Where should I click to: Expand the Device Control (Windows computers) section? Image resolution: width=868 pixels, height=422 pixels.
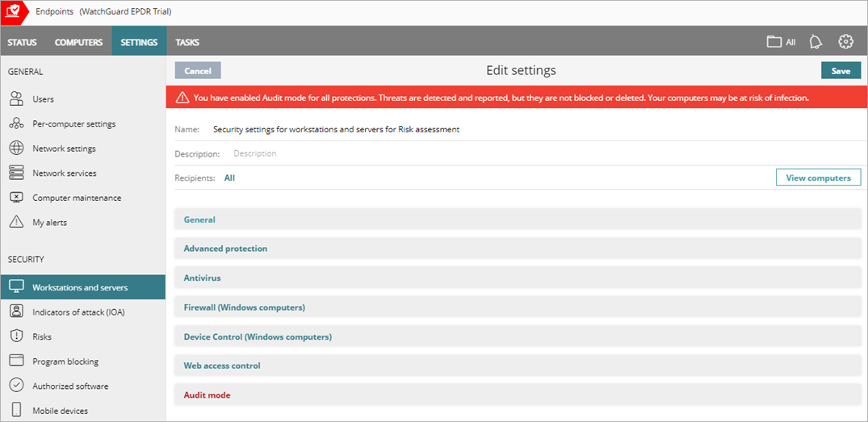[518, 336]
